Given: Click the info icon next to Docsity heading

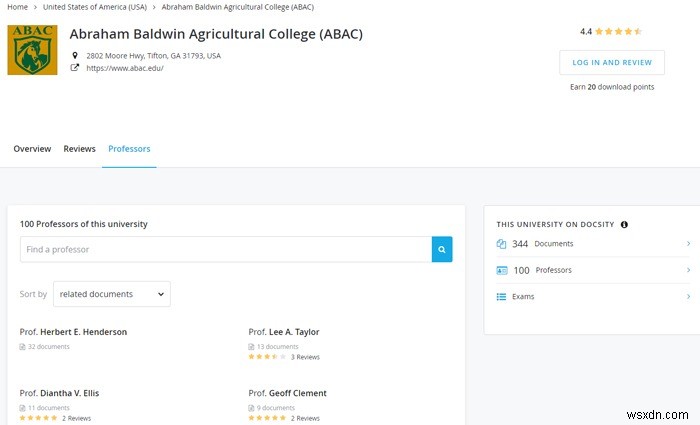Looking at the screenshot, I should click(624, 224).
